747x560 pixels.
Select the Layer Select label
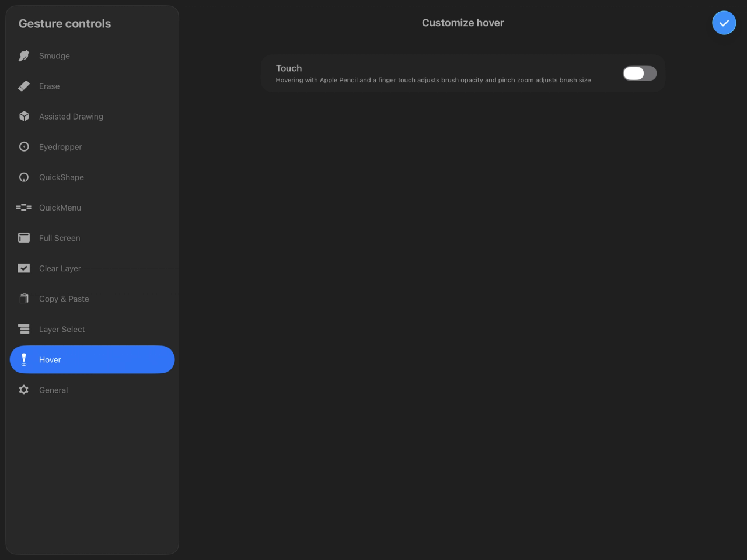[x=62, y=329]
